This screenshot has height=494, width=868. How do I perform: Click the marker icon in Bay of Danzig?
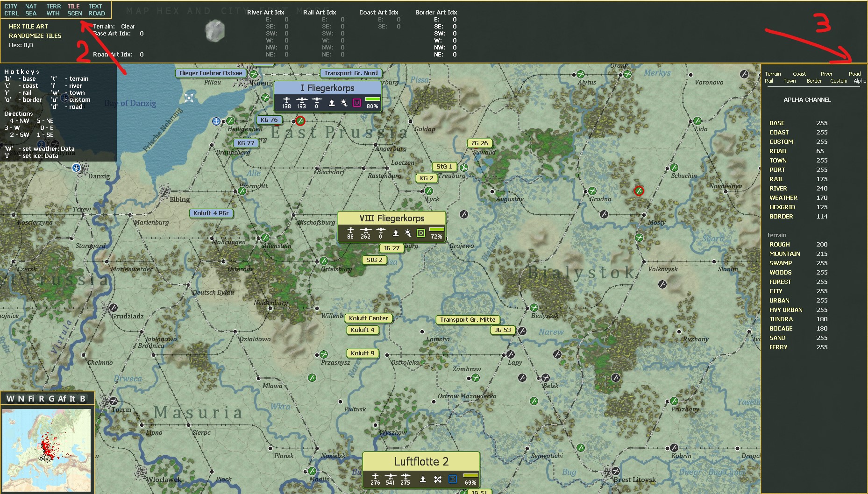pos(189,98)
